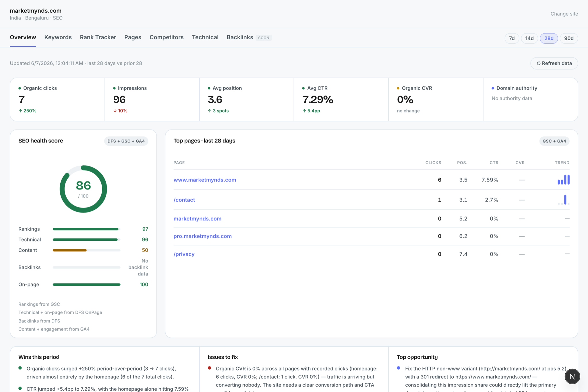
Task: Click the Refresh data button
Action: click(554, 63)
